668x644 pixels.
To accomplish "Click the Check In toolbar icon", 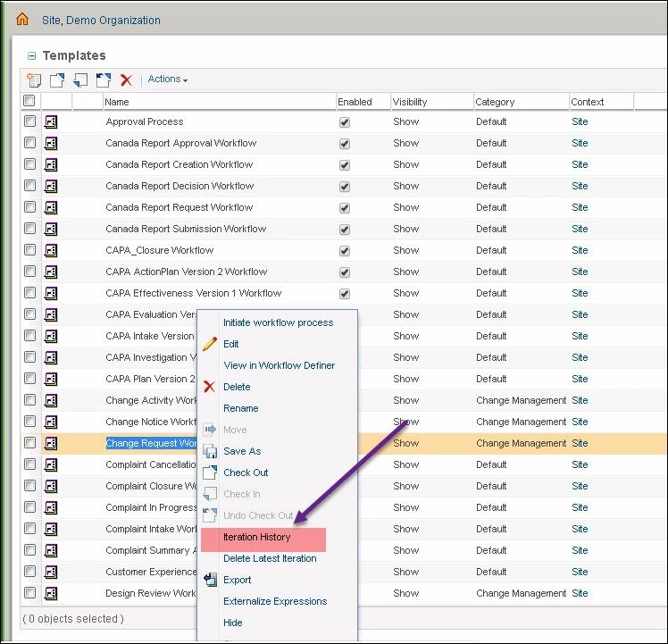I will [80, 79].
